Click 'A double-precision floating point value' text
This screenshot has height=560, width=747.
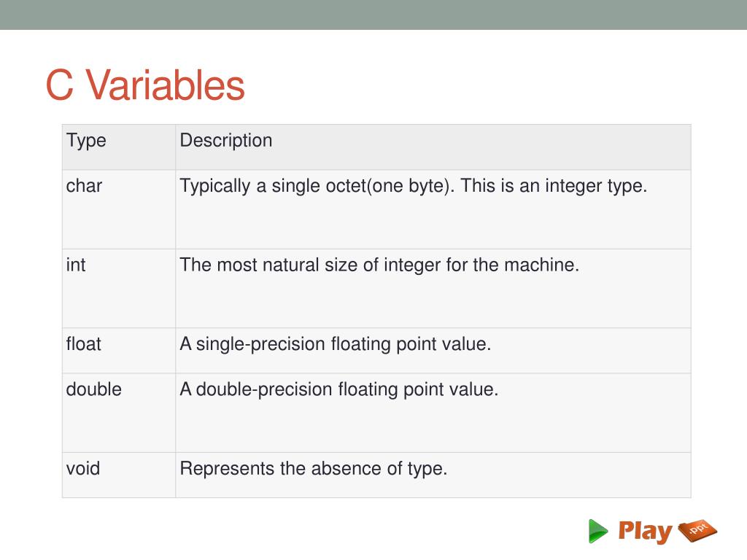click(x=339, y=389)
